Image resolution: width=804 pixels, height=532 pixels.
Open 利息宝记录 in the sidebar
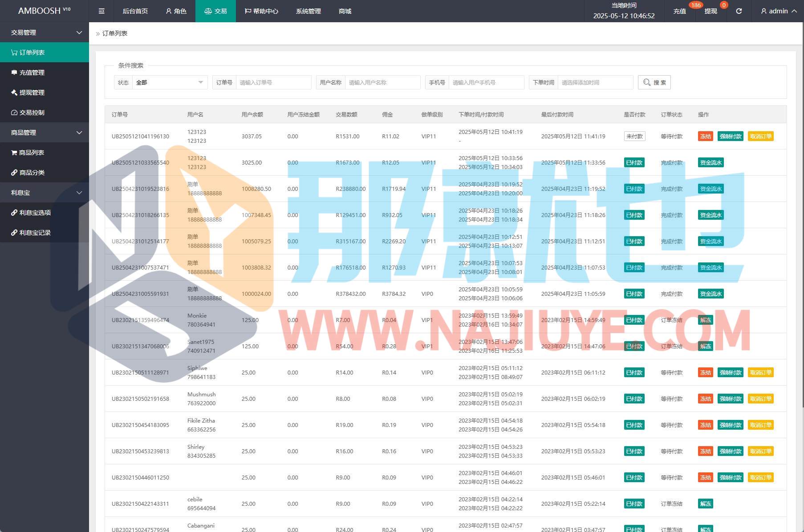[45, 233]
